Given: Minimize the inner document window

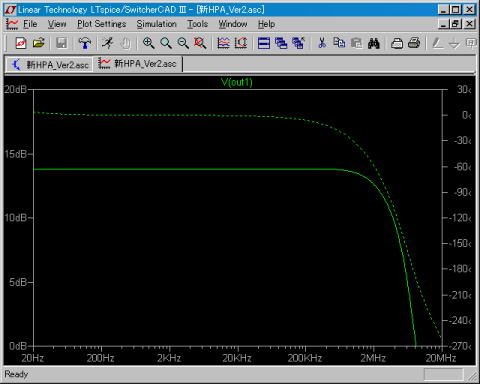Looking at the screenshot, I should (x=443, y=24).
